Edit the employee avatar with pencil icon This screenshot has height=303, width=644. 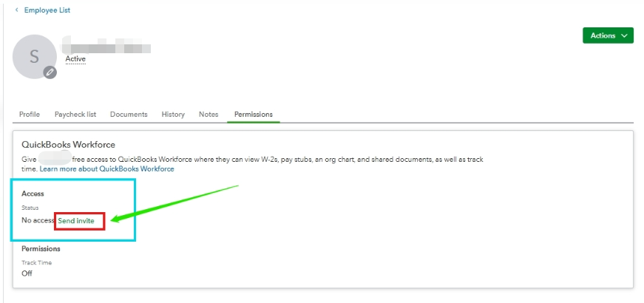(x=50, y=72)
